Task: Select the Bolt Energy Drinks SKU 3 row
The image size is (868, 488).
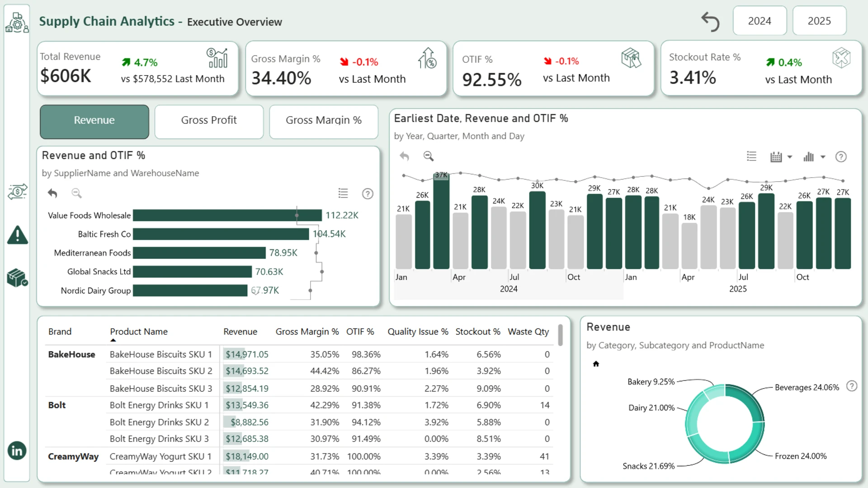Action: [x=299, y=439]
